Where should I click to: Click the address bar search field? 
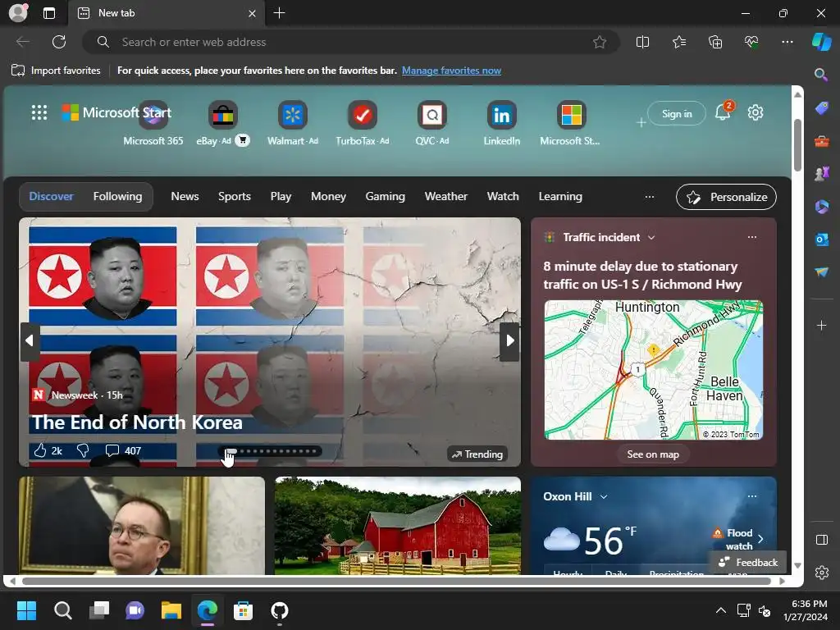(x=351, y=42)
